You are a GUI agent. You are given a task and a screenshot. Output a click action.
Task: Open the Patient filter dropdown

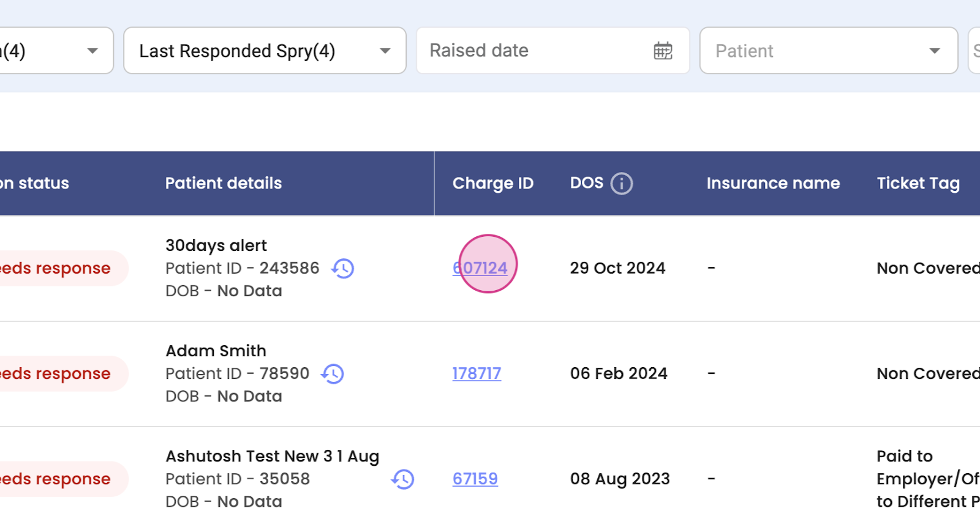(934, 51)
